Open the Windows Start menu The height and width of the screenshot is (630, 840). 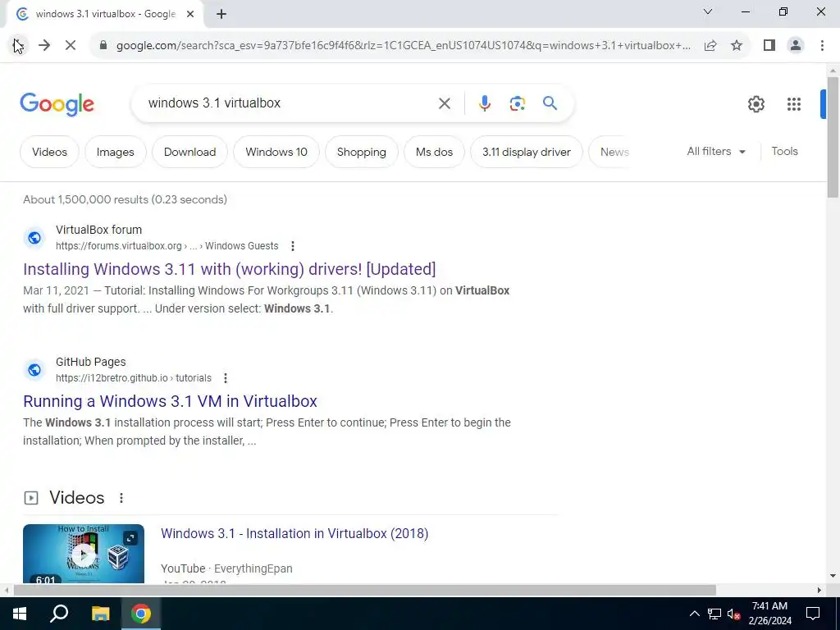point(20,614)
